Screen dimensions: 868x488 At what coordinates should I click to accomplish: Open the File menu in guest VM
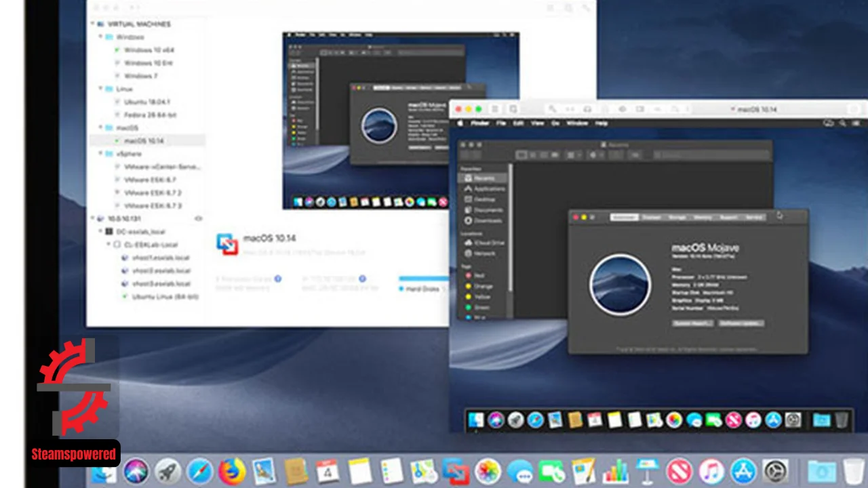[x=501, y=123]
